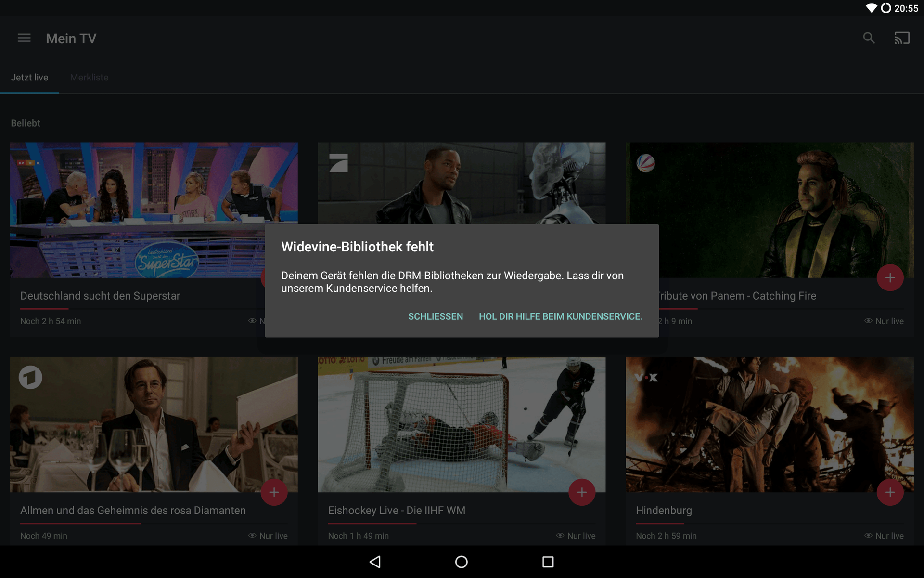Tap the Wi-Fi status icon
This screenshot has height=578, width=924.
point(872,8)
